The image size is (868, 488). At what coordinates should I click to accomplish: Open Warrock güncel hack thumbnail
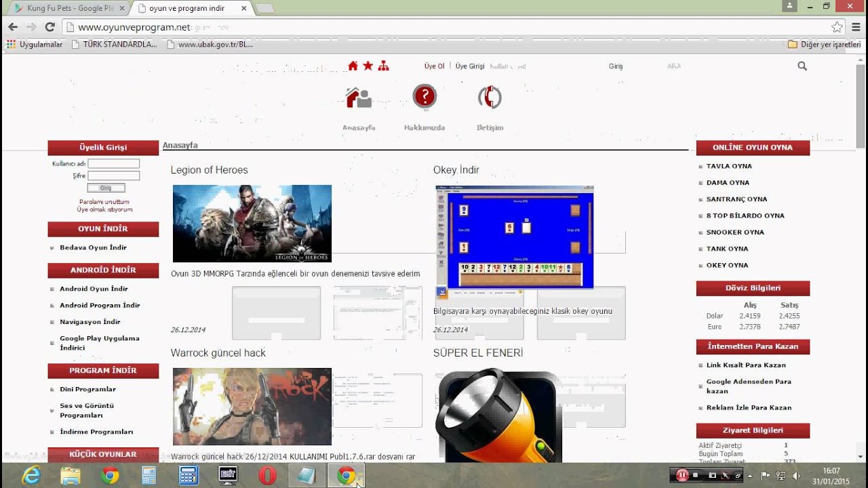[x=252, y=407]
